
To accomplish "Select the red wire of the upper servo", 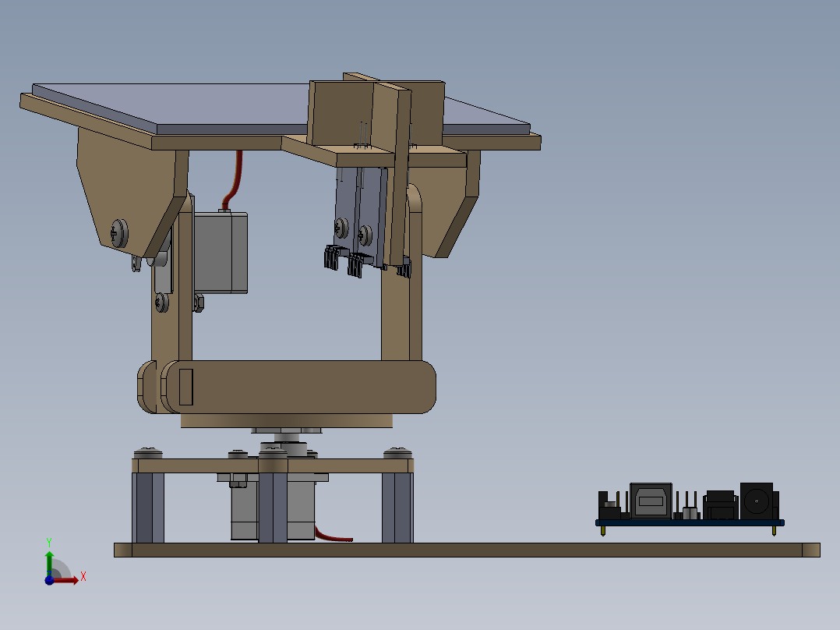I will point(235,179).
